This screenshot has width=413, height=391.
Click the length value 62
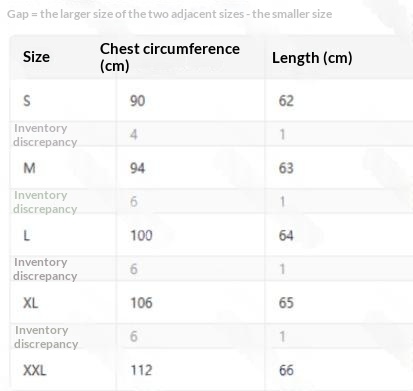pos(286,101)
